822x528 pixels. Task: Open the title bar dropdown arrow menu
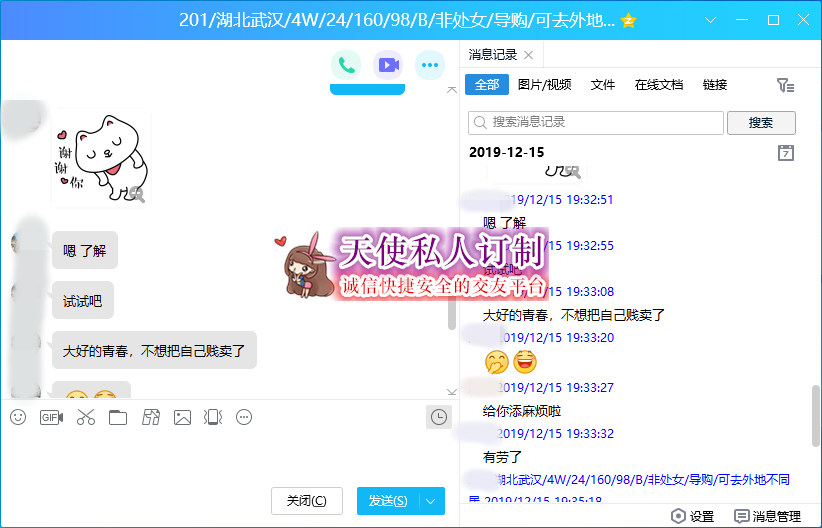point(710,20)
